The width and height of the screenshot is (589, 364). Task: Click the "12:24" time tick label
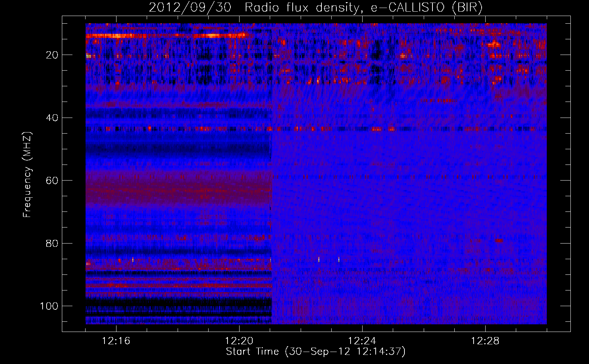pos(362,341)
